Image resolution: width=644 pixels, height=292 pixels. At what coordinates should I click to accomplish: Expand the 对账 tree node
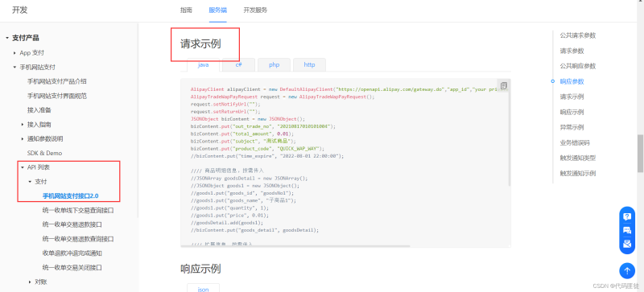(30, 282)
